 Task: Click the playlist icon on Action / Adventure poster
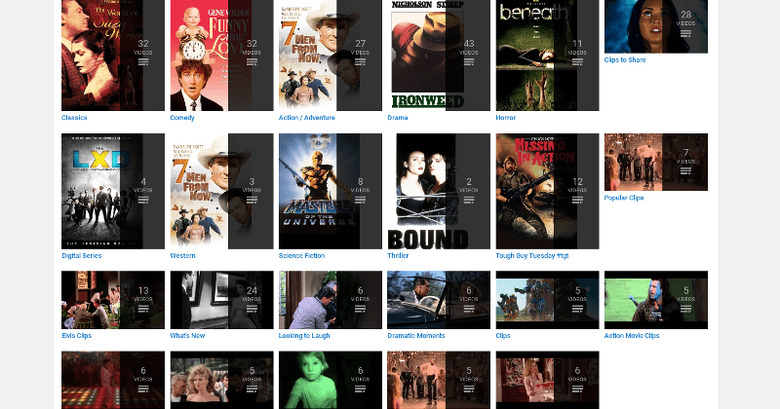(360, 62)
